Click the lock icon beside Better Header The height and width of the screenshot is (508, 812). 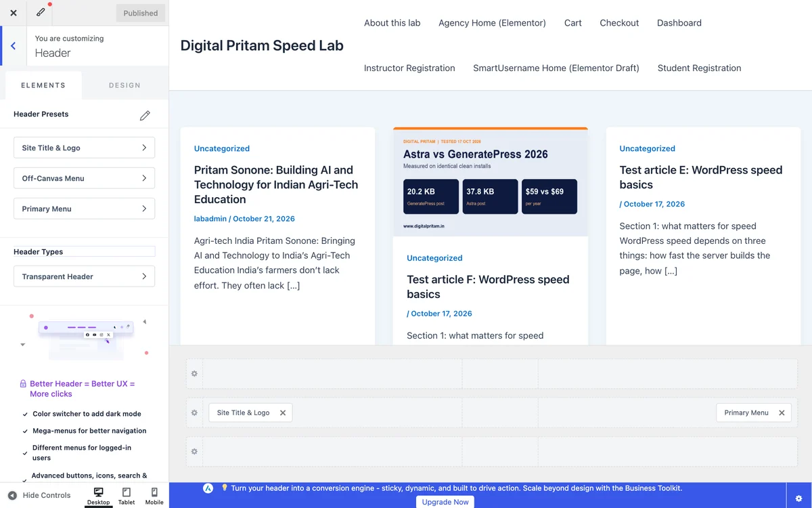(x=23, y=383)
